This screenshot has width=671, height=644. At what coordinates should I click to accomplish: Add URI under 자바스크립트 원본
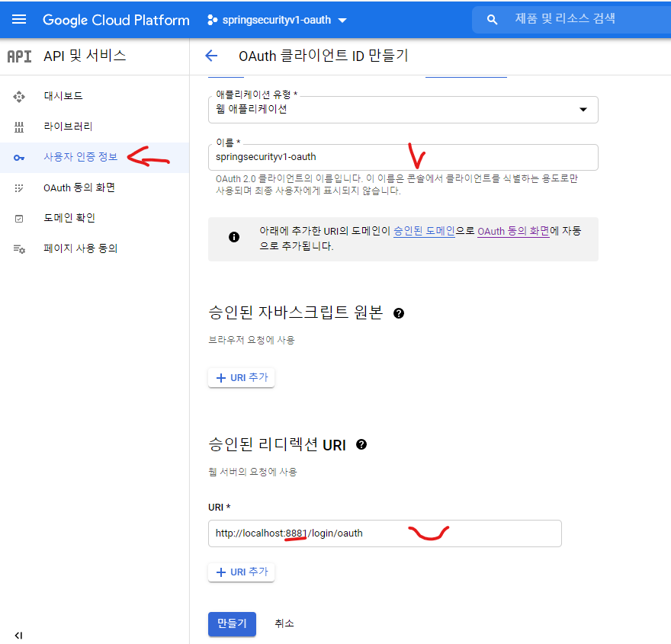[242, 377]
